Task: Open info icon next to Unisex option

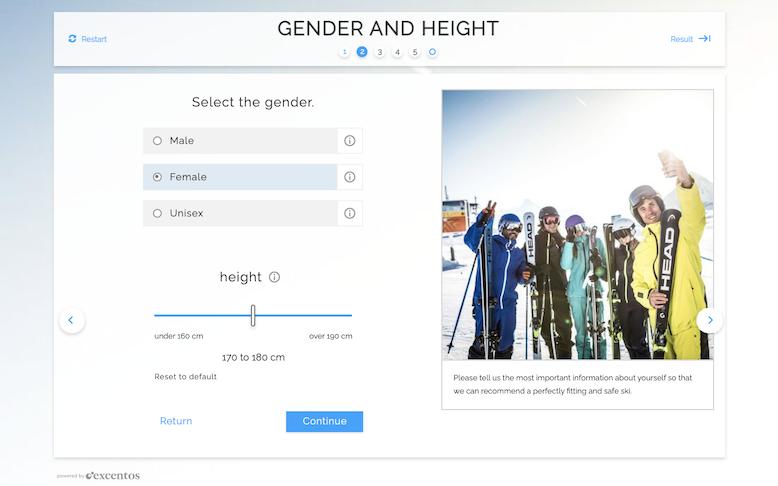Action: click(350, 213)
